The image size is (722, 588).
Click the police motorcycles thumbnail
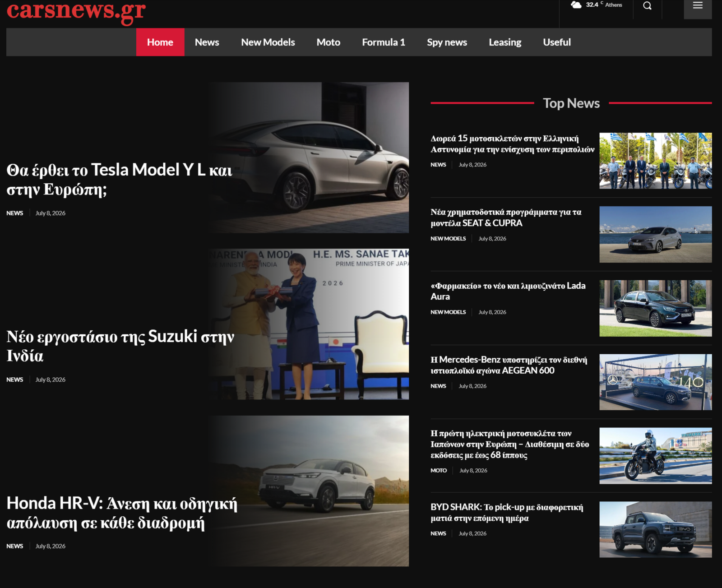[656, 161]
